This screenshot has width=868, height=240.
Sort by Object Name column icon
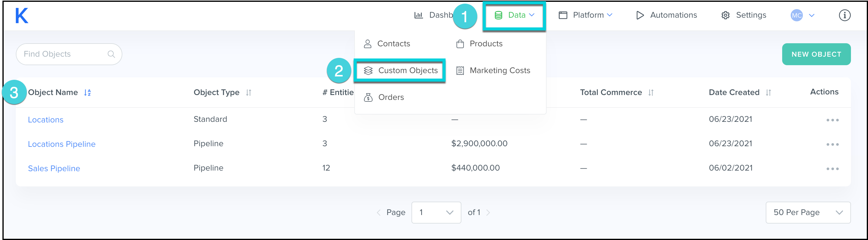pyautogui.click(x=88, y=93)
